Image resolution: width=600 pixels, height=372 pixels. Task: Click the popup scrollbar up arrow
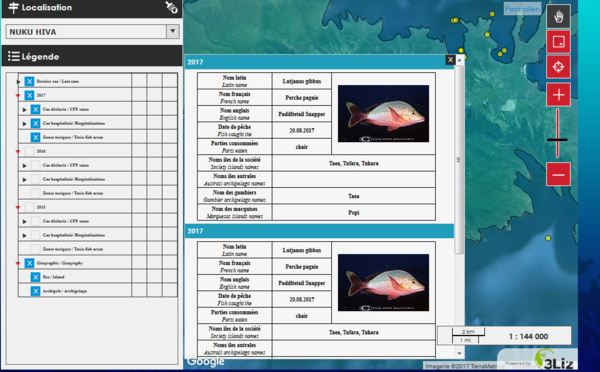tap(460, 60)
